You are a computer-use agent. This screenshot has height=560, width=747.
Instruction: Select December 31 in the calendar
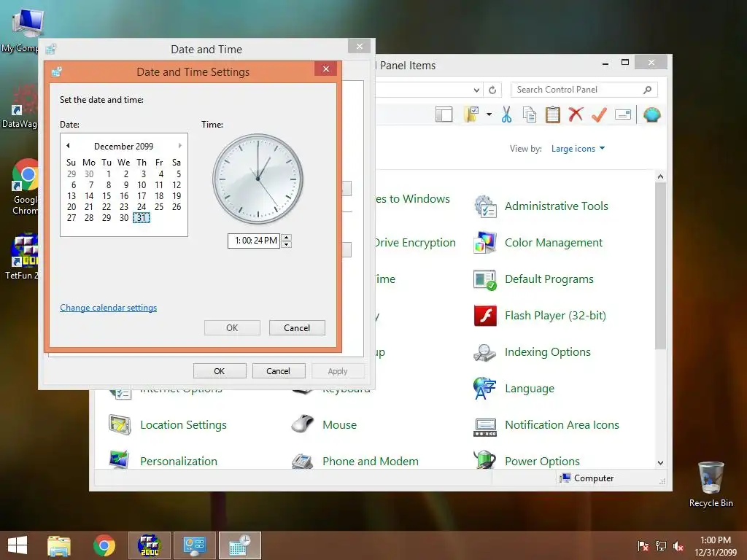point(142,217)
